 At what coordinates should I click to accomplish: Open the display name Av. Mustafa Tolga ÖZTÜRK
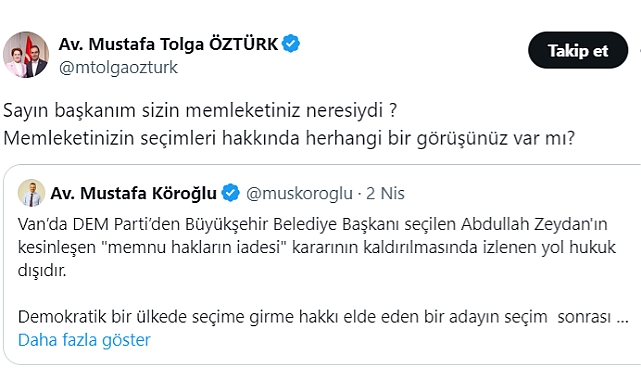coord(168,44)
